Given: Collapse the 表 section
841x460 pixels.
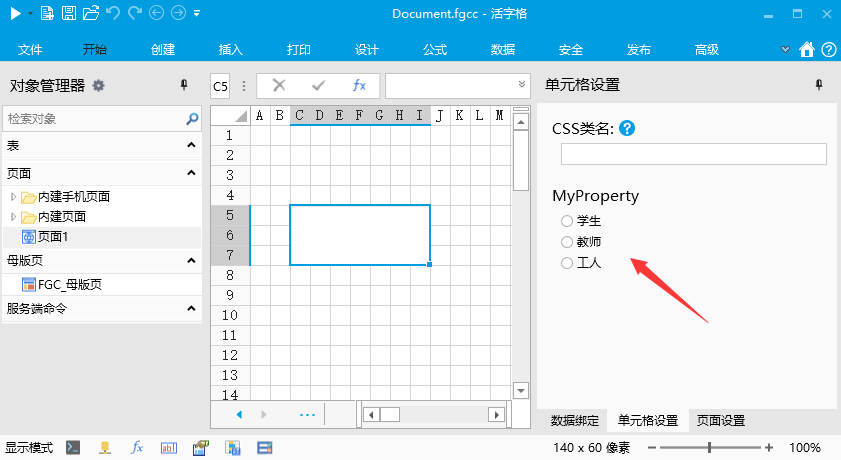Looking at the screenshot, I should (x=191, y=145).
